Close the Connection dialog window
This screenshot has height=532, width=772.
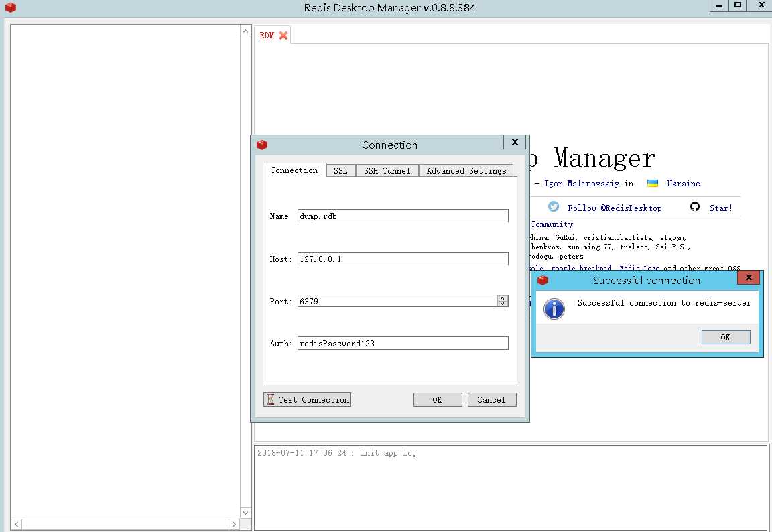coord(515,142)
